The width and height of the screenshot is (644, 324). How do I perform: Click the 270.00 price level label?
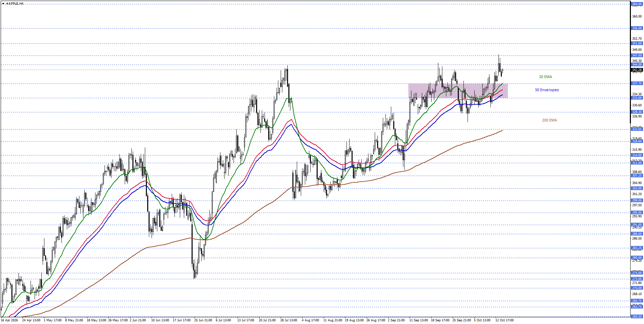[637, 288]
